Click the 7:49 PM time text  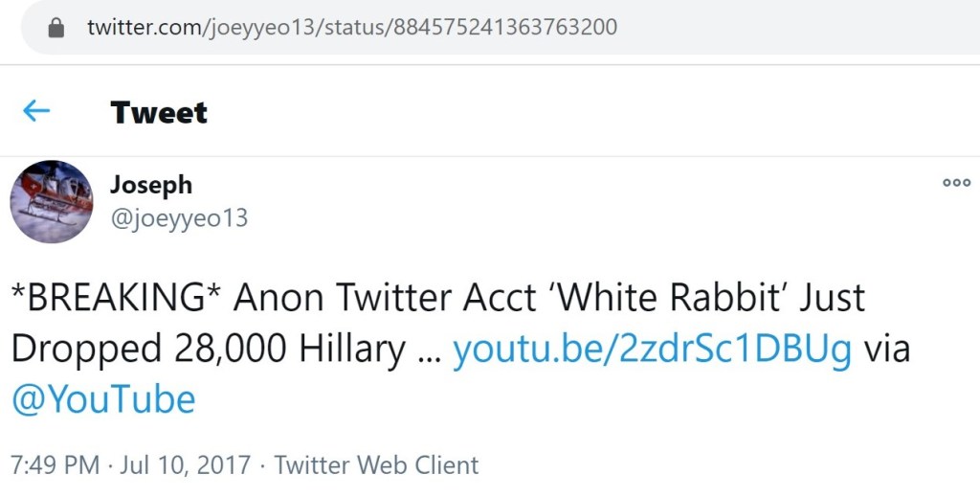point(55,465)
